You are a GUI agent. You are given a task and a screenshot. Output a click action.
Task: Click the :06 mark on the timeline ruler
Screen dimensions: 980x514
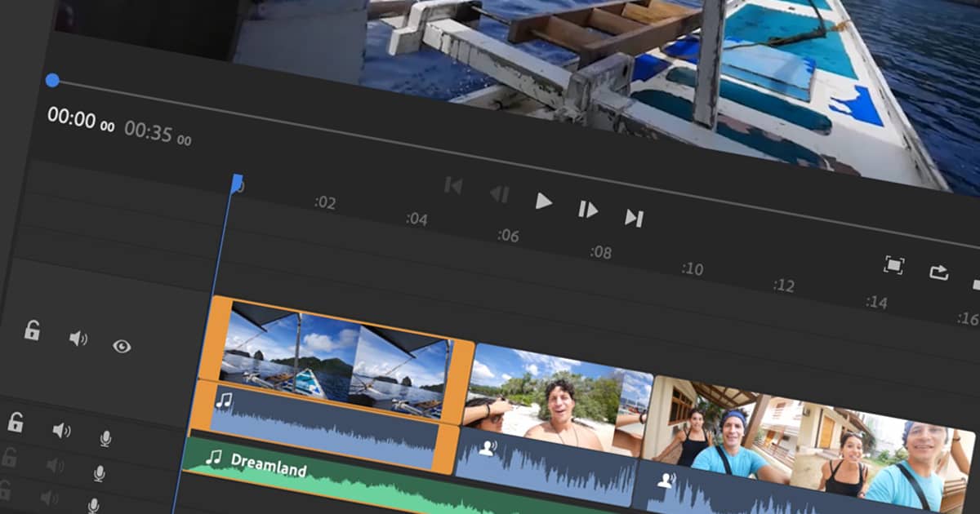(508, 236)
